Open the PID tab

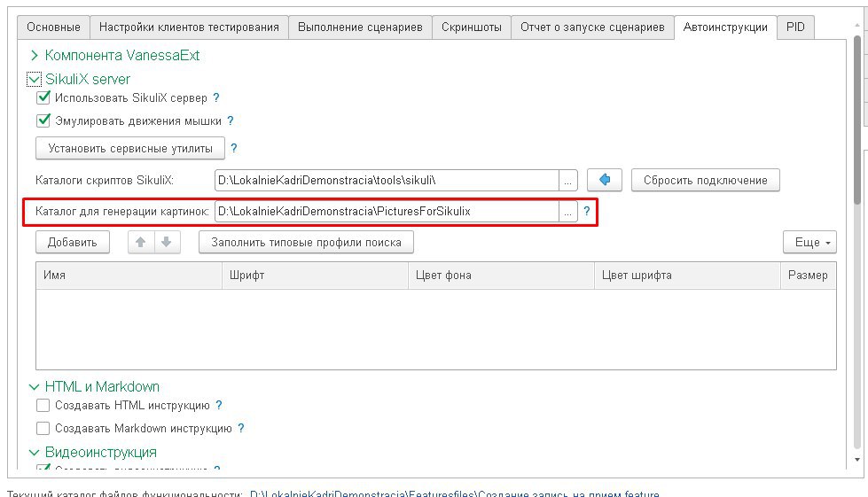(x=795, y=27)
